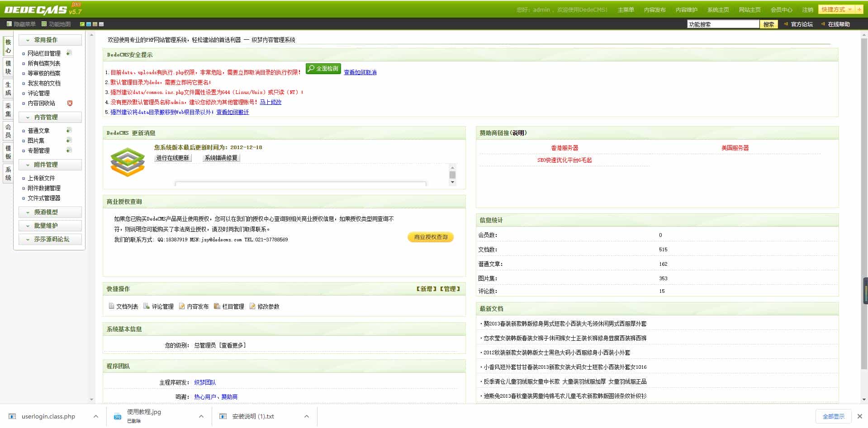Click the userlogin.class.php file icon in downloads bar

click(12, 416)
